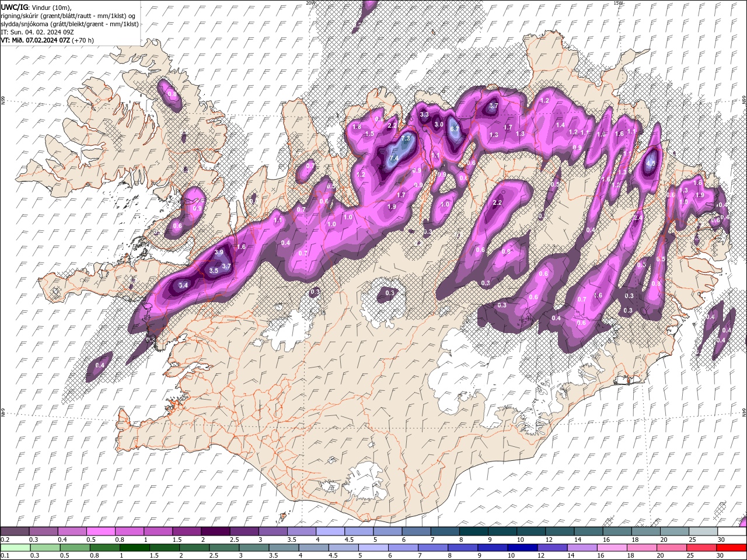747x560 pixels.
Task: Click the violet 12–14 rain scale swatch
Action: [553, 548]
